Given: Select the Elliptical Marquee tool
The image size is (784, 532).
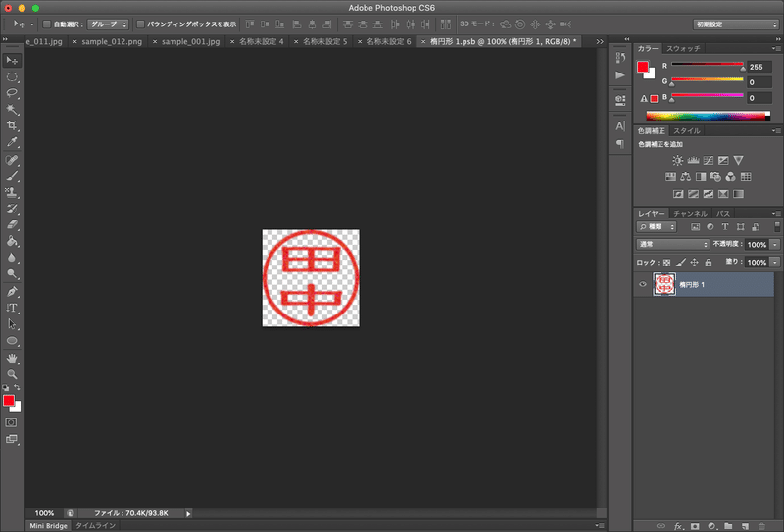Looking at the screenshot, I should click(x=12, y=77).
